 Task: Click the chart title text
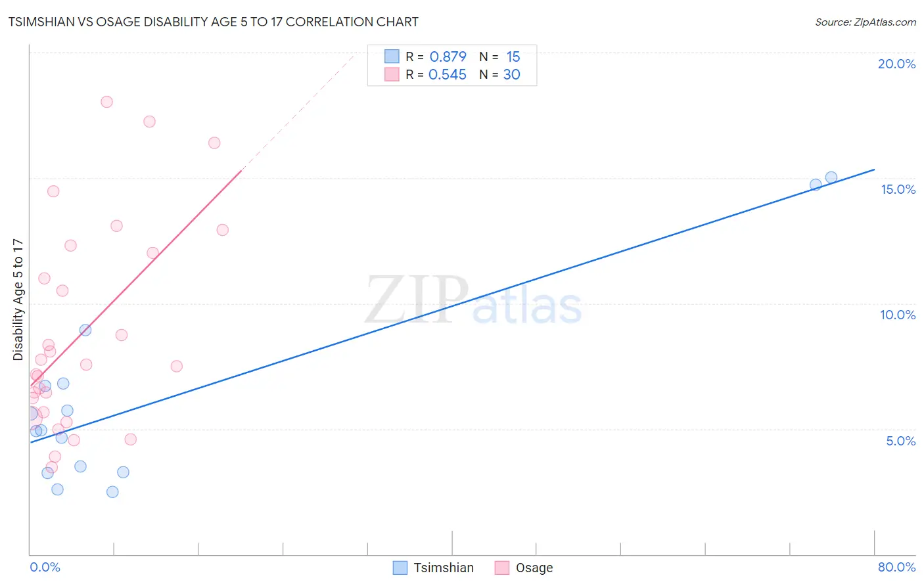[214, 22]
